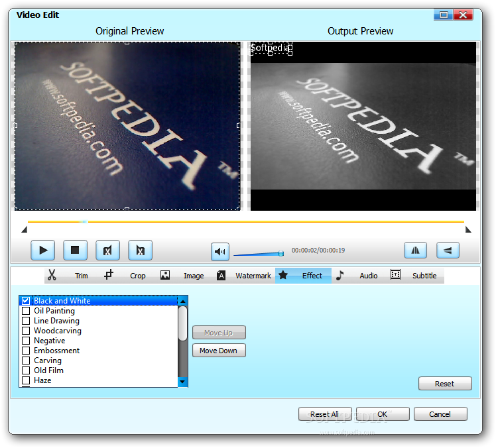Click the effect list scroll up arrow
The width and height of the screenshot is (496, 448).
pos(183,302)
